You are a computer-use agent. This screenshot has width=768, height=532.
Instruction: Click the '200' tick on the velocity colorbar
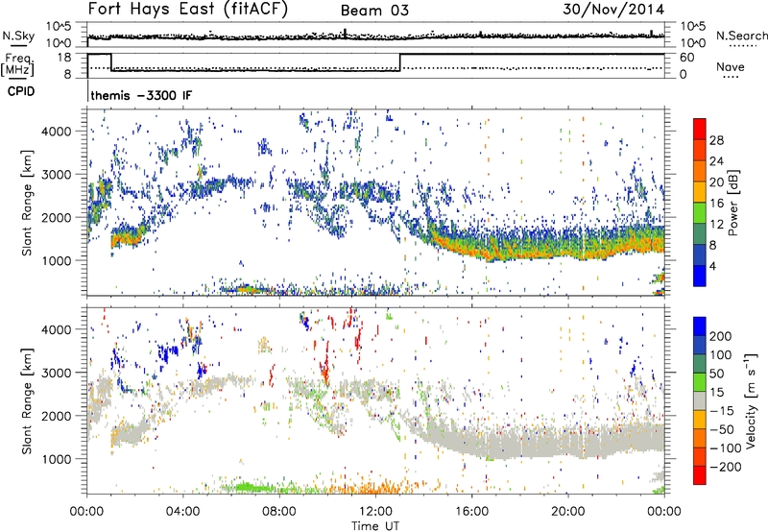tap(721, 336)
